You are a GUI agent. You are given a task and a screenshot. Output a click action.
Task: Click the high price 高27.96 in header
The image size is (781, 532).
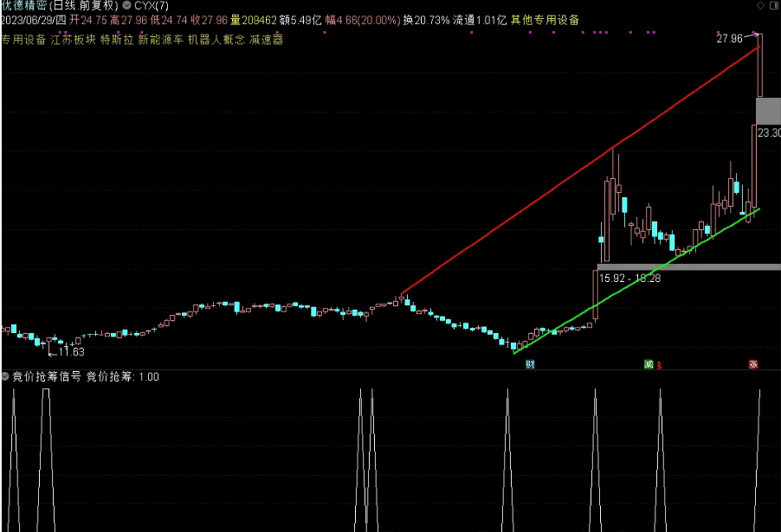click(128, 20)
